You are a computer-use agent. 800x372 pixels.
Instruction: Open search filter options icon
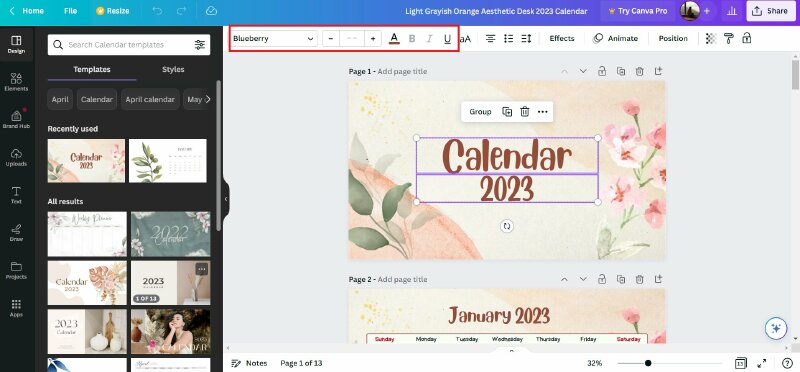click(x=200, y=45)
